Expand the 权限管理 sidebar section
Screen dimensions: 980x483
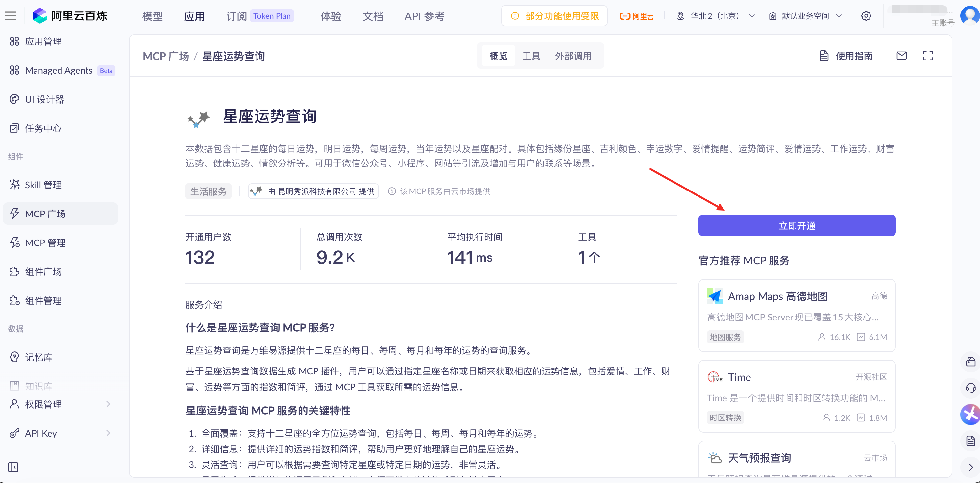[61, 404]
